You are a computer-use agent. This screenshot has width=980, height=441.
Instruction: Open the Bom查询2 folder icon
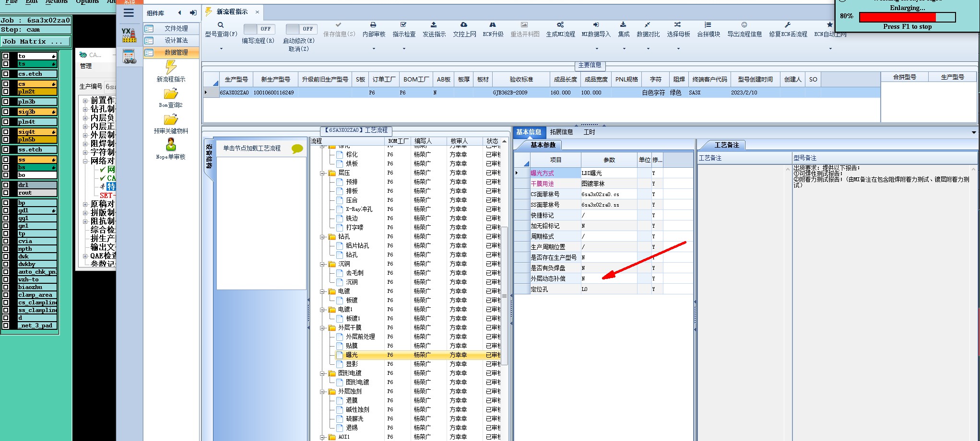point(171,93)
